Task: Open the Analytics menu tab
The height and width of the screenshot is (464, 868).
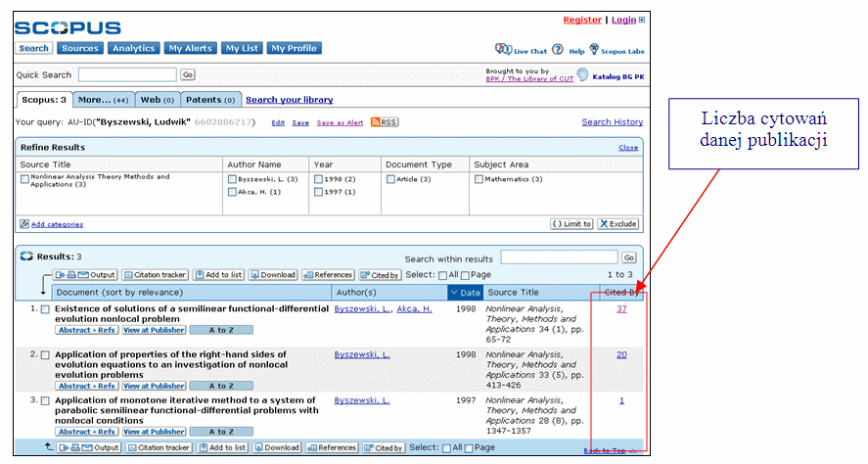Action: (x=133, y=48)
